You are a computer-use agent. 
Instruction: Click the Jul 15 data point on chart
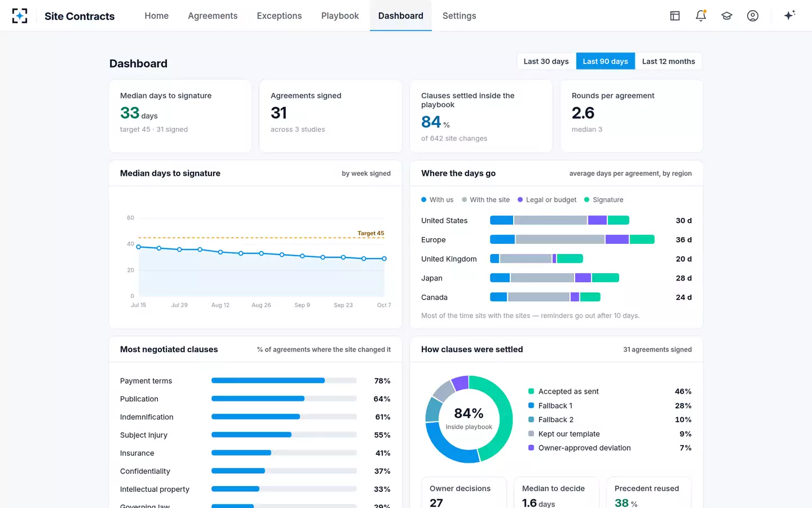[x=139, y=247]
